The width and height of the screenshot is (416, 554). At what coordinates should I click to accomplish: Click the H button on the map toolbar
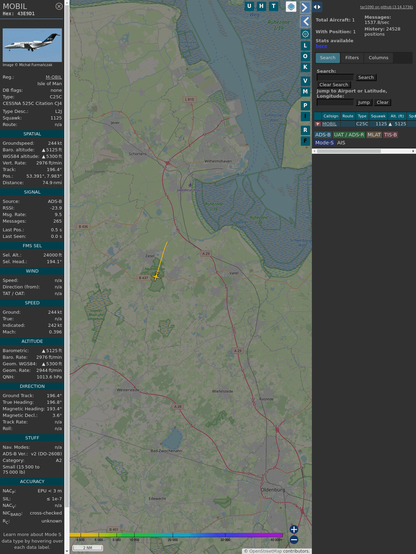pos(262,6)
